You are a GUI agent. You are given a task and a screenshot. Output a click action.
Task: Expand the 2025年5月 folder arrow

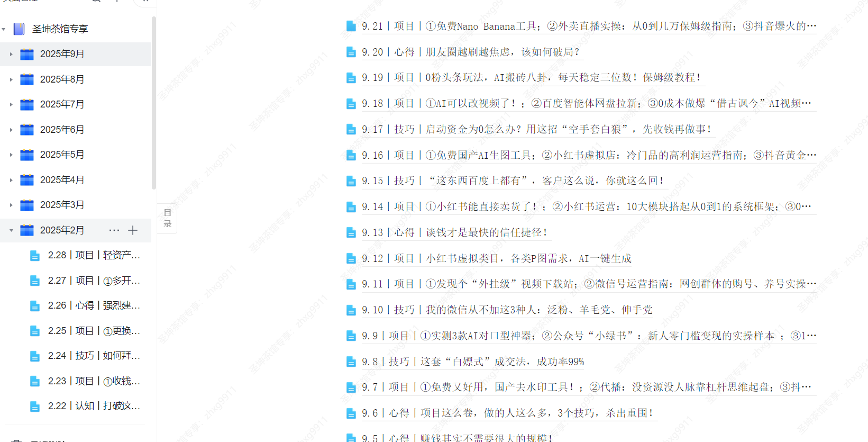[11, 155]
